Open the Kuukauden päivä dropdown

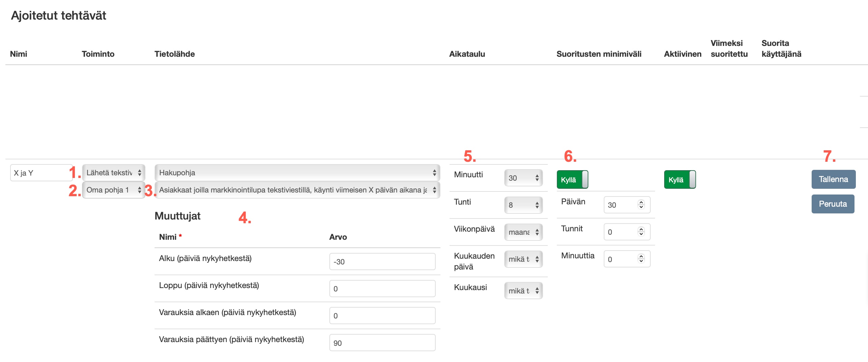(x=523, y=259)
